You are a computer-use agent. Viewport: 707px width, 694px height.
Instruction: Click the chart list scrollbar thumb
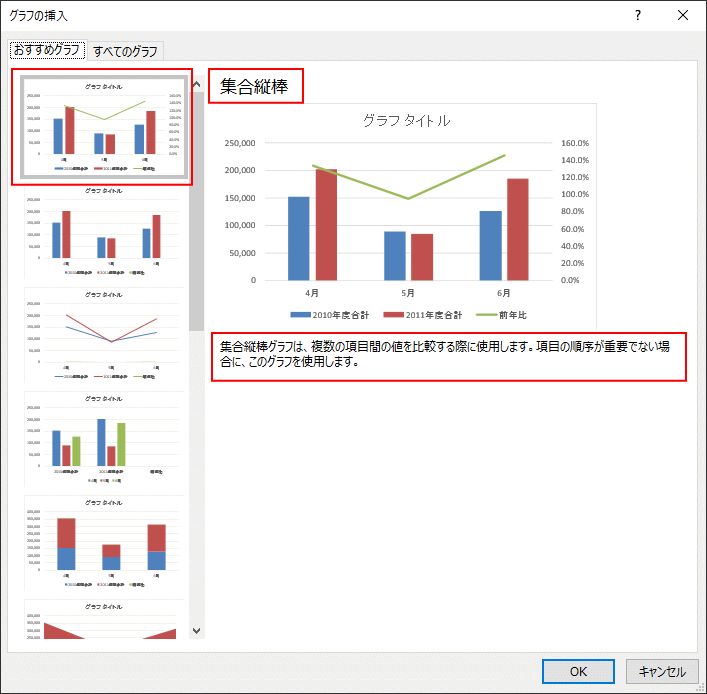pyautogui.click(x=197, y=212)
